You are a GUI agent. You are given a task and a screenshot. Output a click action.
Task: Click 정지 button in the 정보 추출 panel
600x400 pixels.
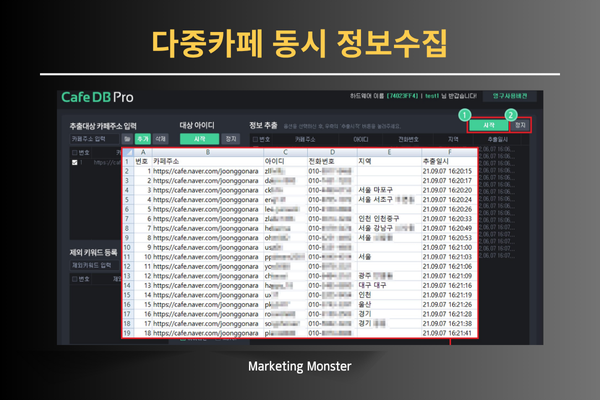[x=520, y=125]
